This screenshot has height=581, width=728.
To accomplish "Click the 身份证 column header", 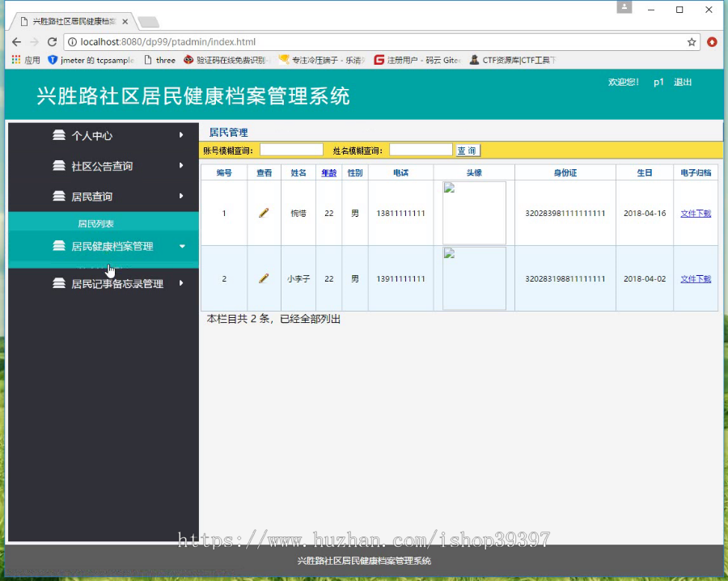I will 565,173.
